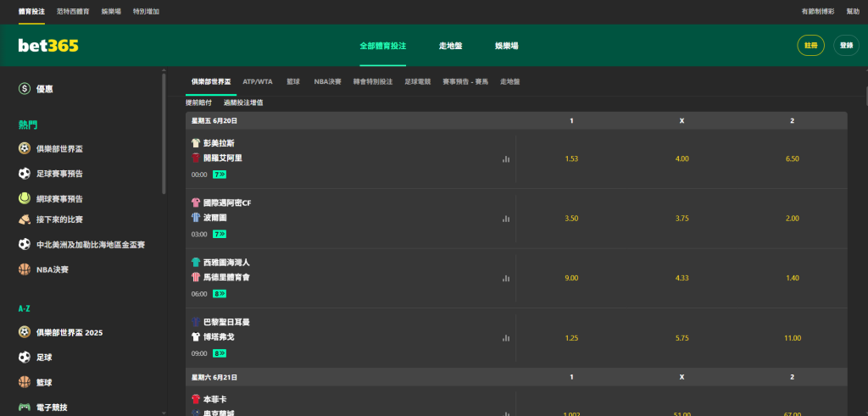Open 范特西體育 in the top bar
Viewport: 868px width, 416px height.
(x=73, y=11)
